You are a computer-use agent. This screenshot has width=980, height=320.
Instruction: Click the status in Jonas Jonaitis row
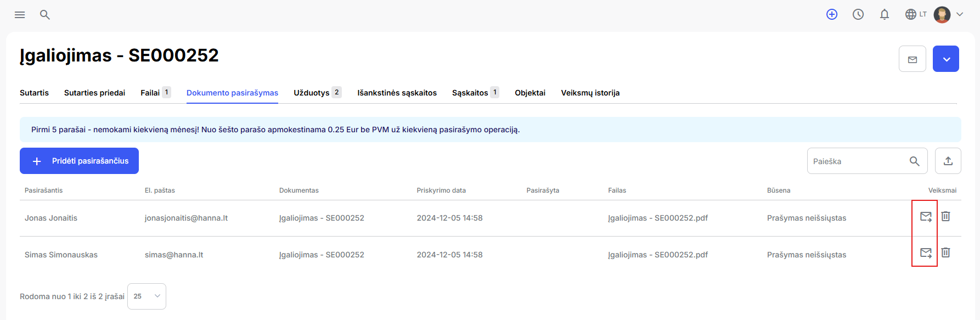[807, 218]
